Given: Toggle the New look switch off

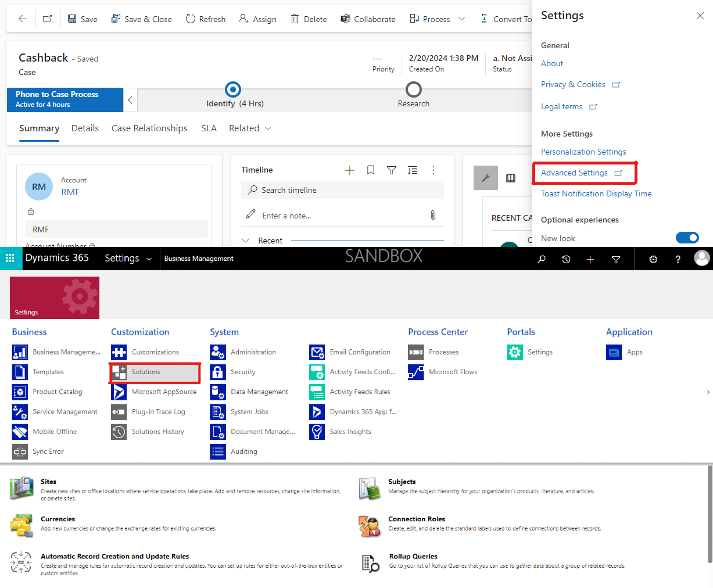Looking at the screenshot, I should coord(687,238).
